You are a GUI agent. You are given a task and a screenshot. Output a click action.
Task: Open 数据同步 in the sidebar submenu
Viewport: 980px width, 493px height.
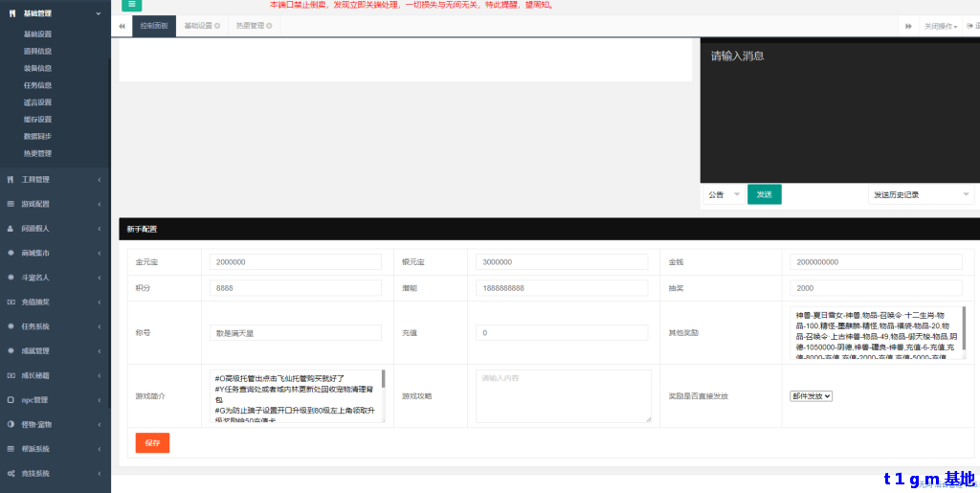click(37, 136)
